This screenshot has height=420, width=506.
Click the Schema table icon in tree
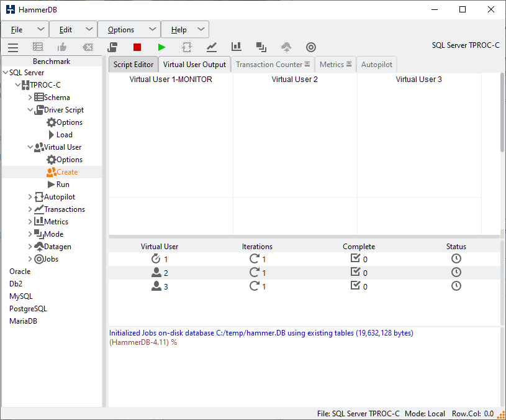coord(39,97)
